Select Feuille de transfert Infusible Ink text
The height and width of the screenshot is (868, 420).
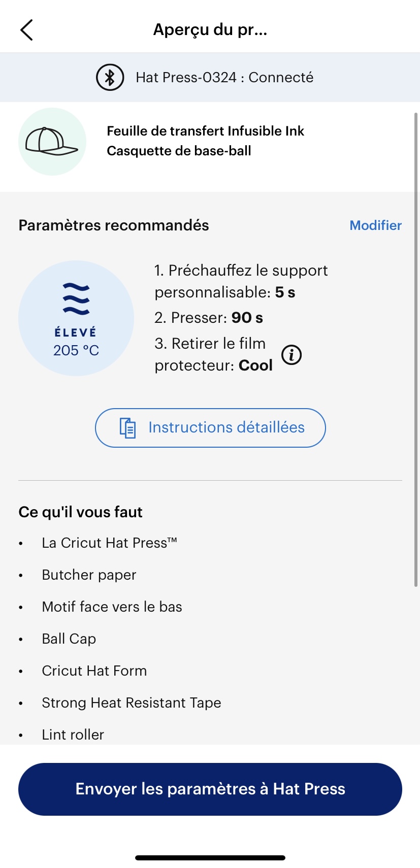(x=205, y=131)
